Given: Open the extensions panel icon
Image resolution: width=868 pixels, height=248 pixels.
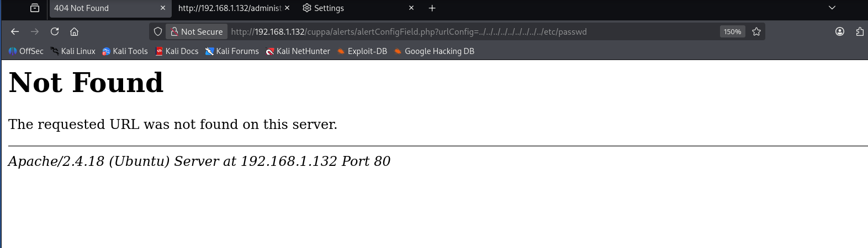Looking at the screenshot, I should (x=860, y=31).
